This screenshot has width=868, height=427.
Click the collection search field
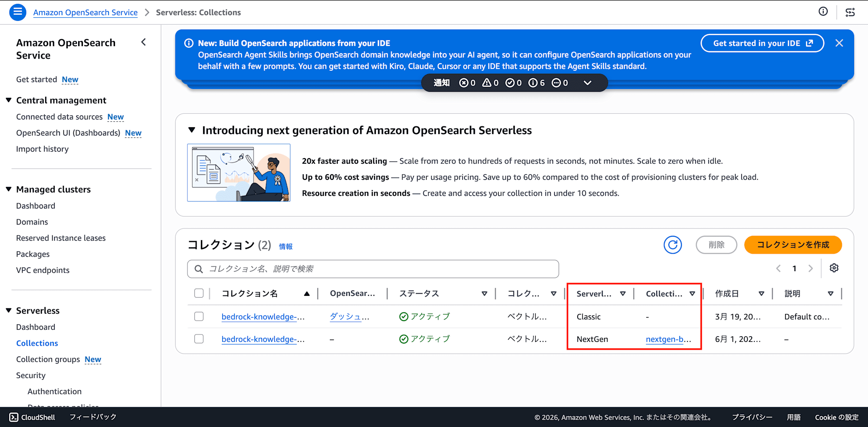coord(373,269)
